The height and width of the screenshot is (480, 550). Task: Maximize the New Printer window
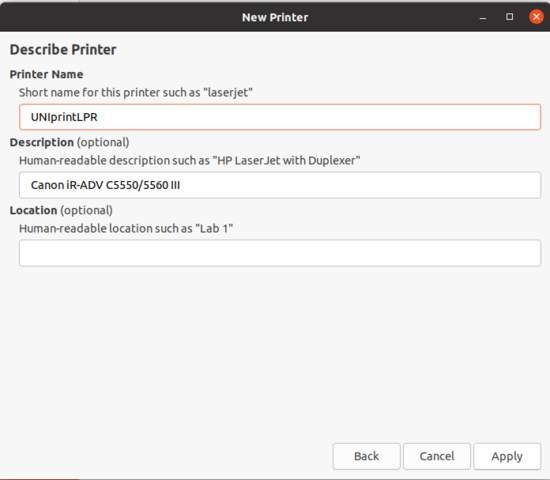coord(509,17)
